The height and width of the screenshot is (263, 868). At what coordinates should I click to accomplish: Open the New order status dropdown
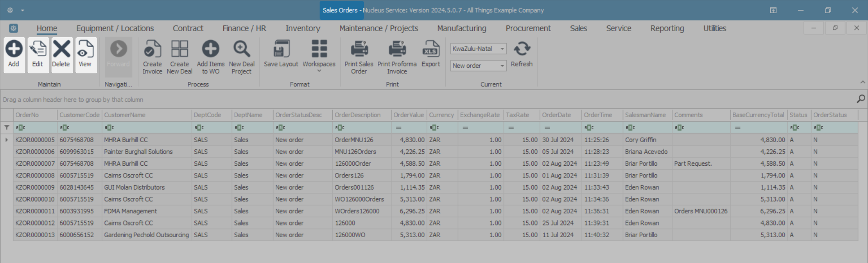coord(502,66)
